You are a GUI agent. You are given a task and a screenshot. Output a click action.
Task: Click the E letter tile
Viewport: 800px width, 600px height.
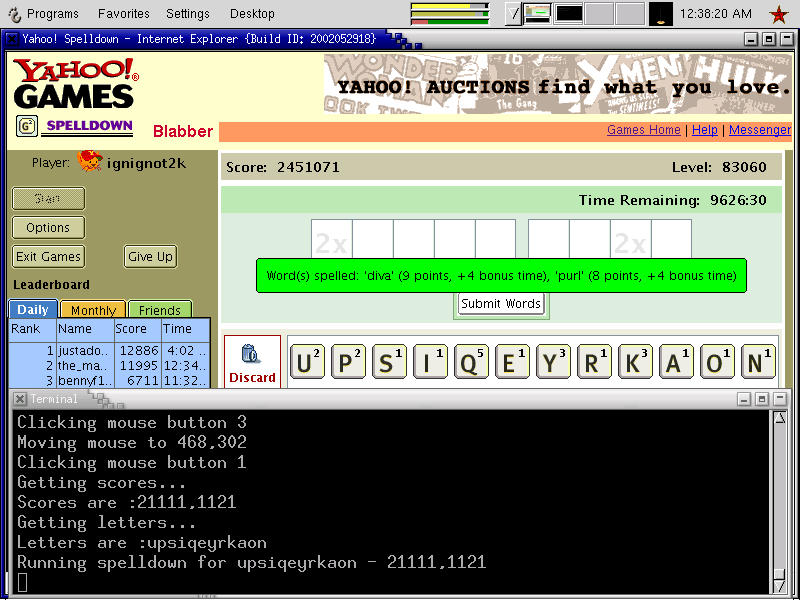coord(512,362)
